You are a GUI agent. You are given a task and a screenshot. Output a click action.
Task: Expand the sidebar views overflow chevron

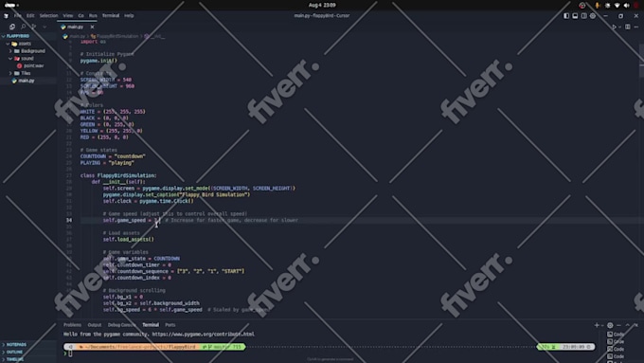pyautogui.click(x=45, y=27)
